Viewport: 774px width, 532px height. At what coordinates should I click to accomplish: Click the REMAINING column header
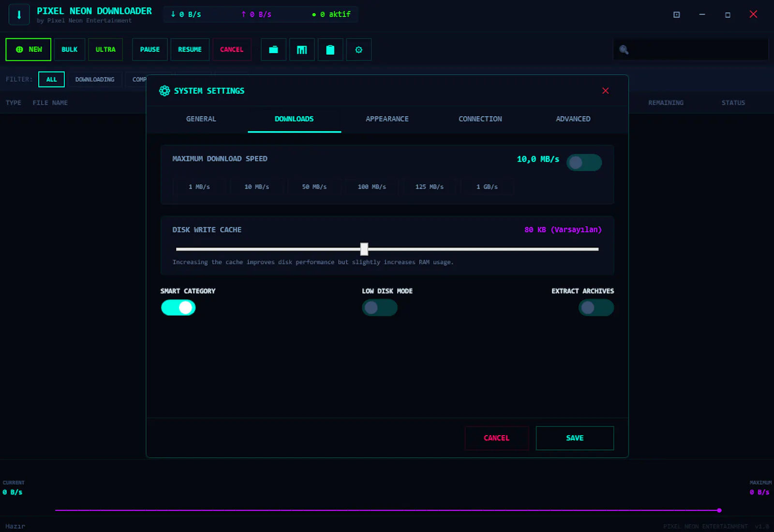tap(666, 103)
